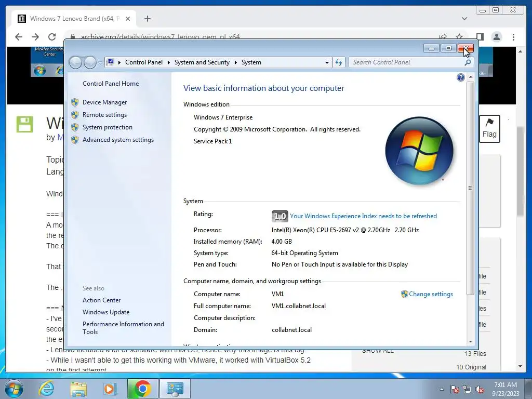Click the Windows Experience Index refresh link

pyautogui.click(x=363, y=216)
